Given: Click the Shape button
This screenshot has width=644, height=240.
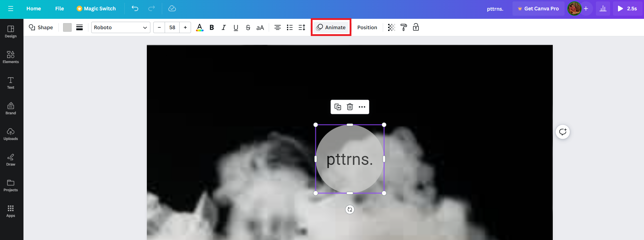Looking at the screenshot, I should coord(41,27).
